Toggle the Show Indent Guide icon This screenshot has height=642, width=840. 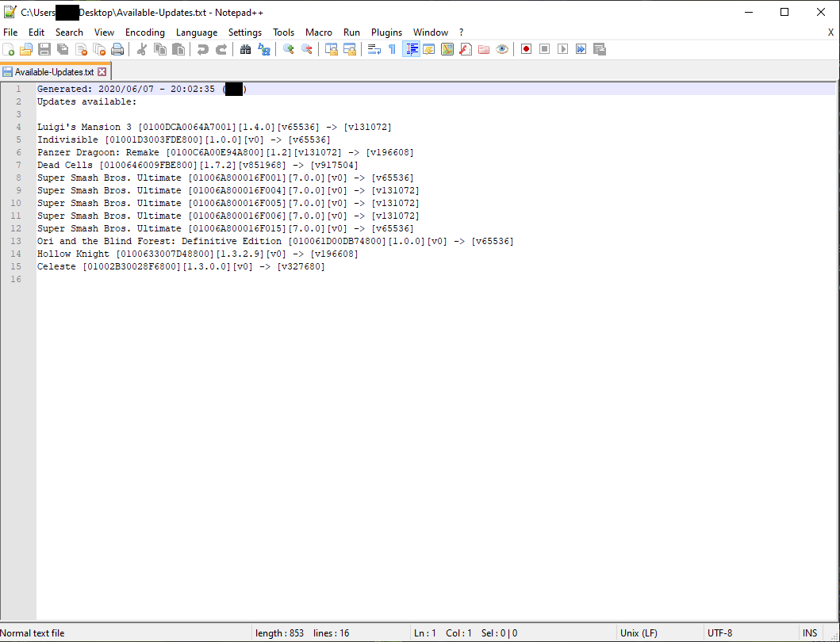point(411,49)
